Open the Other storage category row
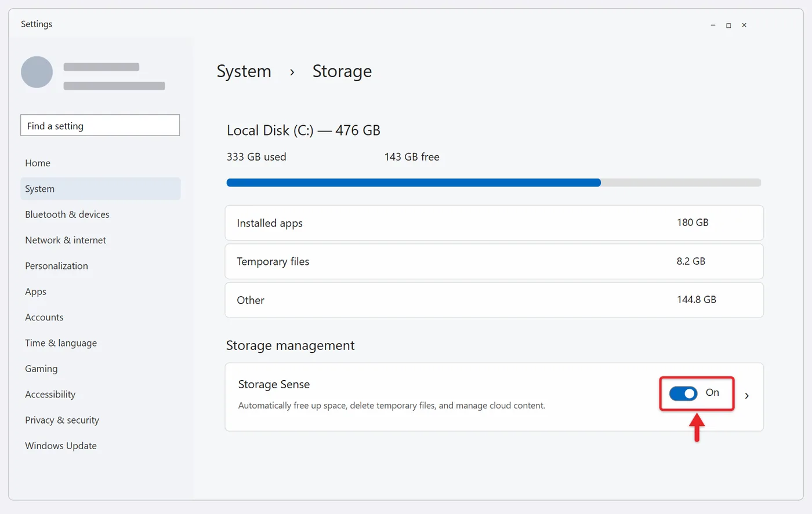Screen dimensions: 812x514 [494, 300]
